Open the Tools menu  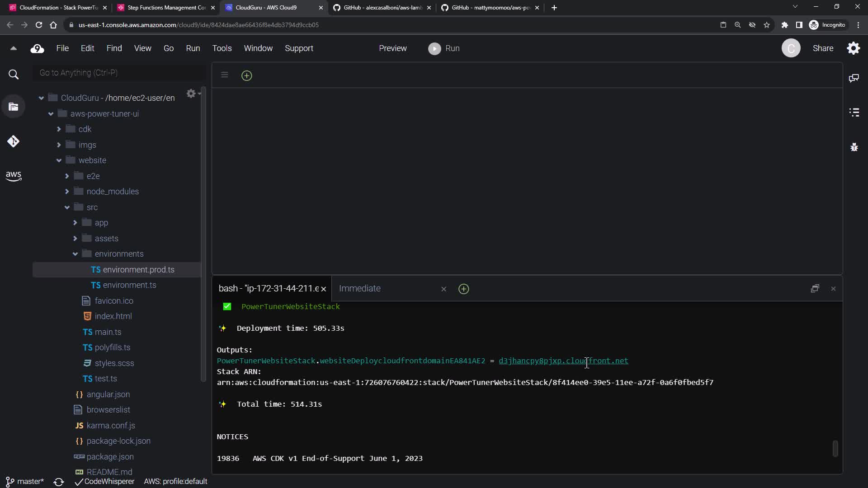point(222,48)
